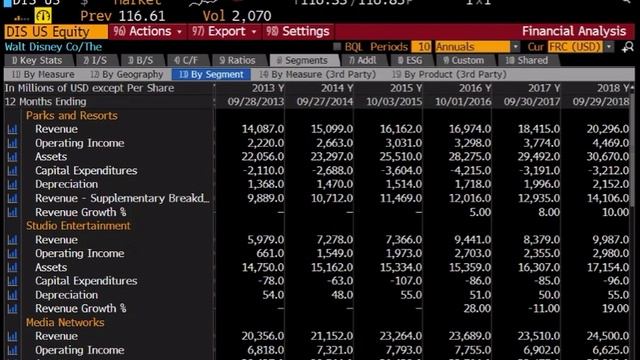The image size is (640, 360).
Task: Click the 28.00 Studio Revenue Growth cell
Action: click(x=477, y=309)
